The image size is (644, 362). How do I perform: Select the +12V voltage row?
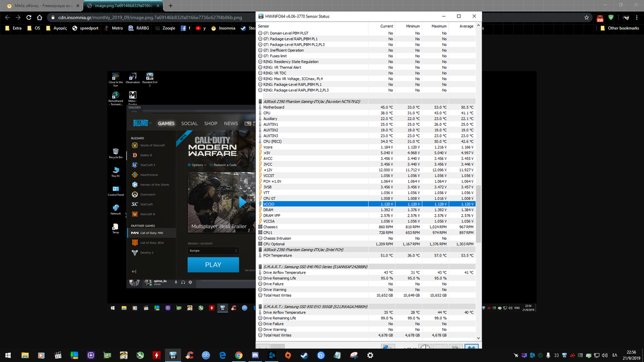[367, 170]
